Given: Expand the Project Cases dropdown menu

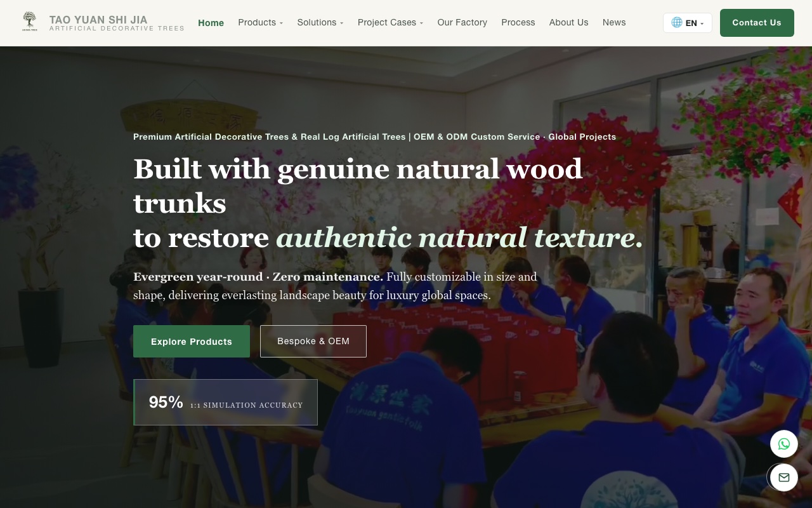Looking at the screenshot, I should click(390, 22).
